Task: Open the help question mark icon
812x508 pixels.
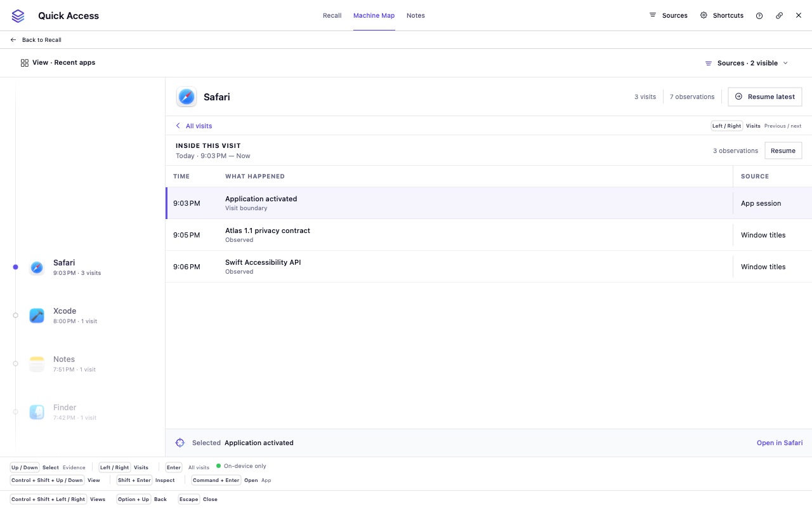Action: pyautogui.click(x=759, y=16)
